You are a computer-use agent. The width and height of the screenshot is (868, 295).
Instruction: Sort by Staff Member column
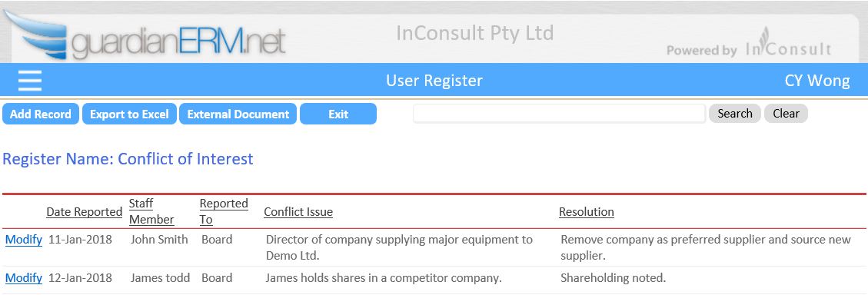(151, 211)
